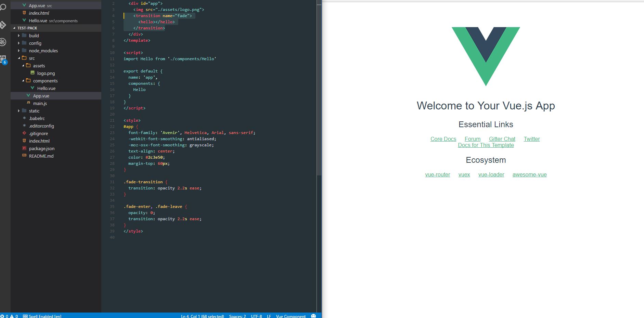
Task: Change encoding via UTF-8 indicator
Action: [256, 316]
